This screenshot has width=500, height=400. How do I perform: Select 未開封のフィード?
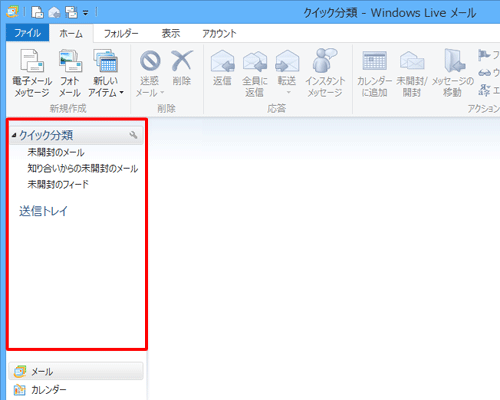[x=58, y=184]
